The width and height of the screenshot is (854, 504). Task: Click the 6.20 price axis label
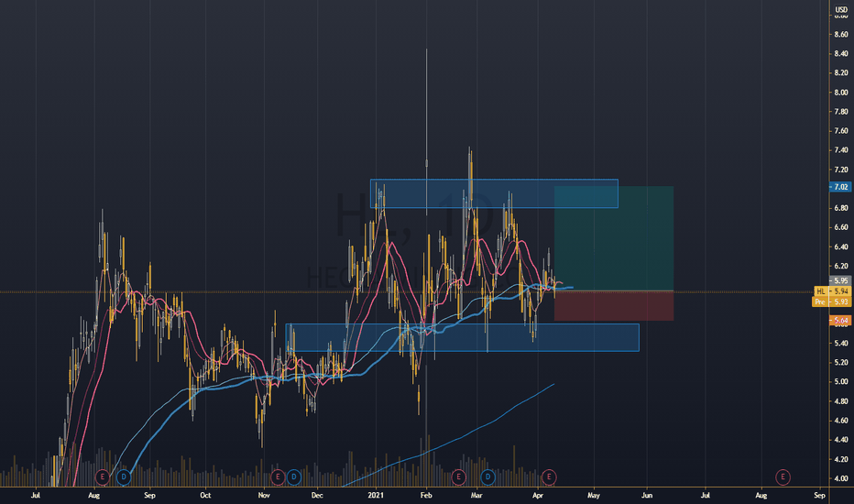click(841, 266)
